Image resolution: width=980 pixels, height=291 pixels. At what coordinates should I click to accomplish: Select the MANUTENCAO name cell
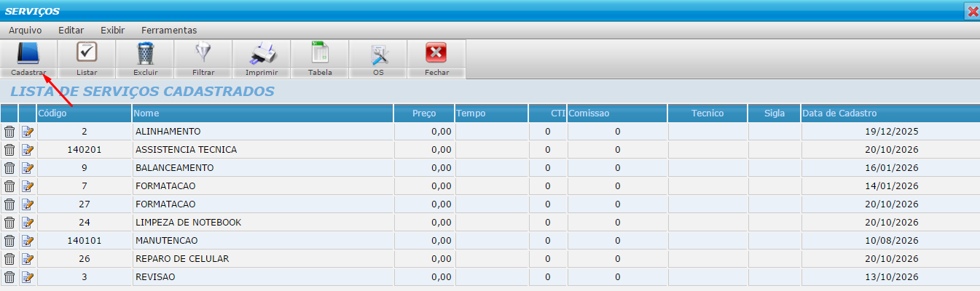pyautogui.click(x=262, y=241)
